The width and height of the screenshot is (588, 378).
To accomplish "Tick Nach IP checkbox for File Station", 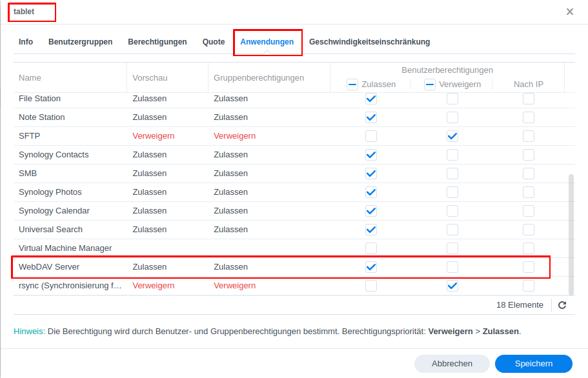I will 529,99.
